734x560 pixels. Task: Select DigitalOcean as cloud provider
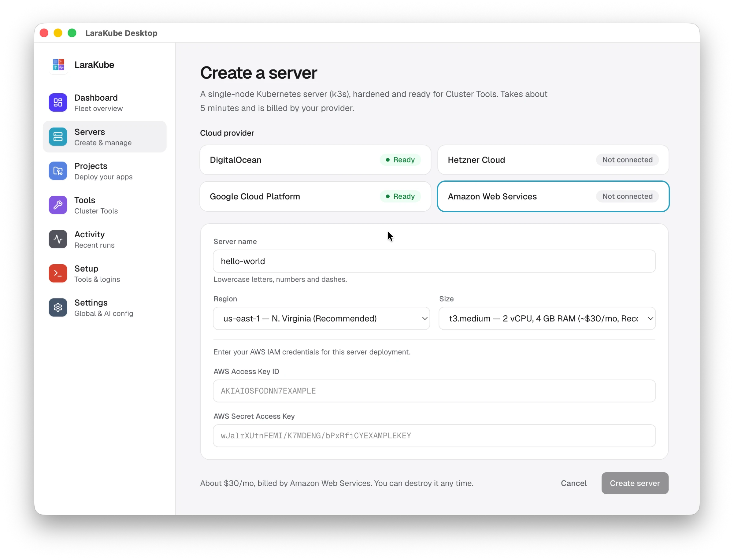click(315, 160)
